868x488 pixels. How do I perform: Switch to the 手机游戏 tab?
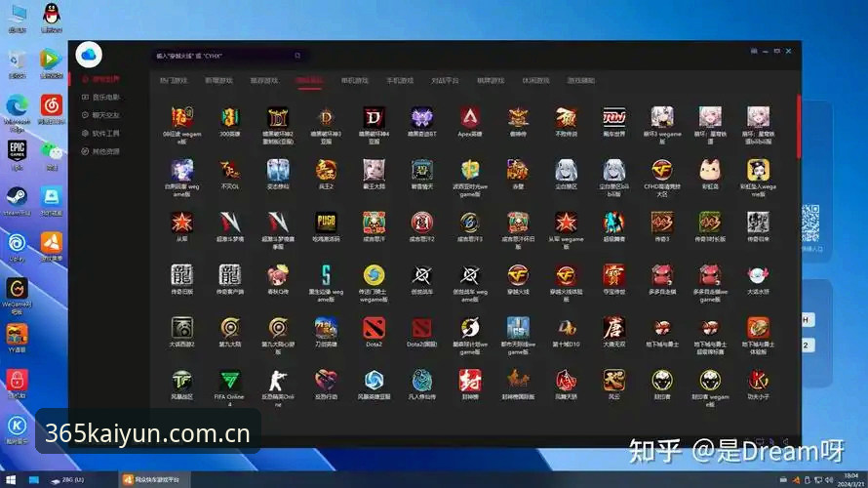tap(400, 80)
